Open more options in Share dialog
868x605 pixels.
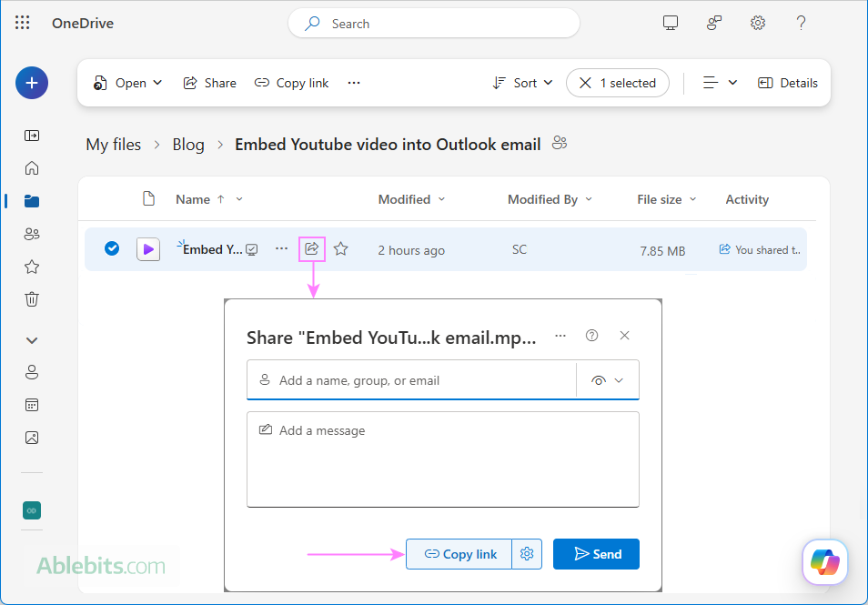click(560, 336)
